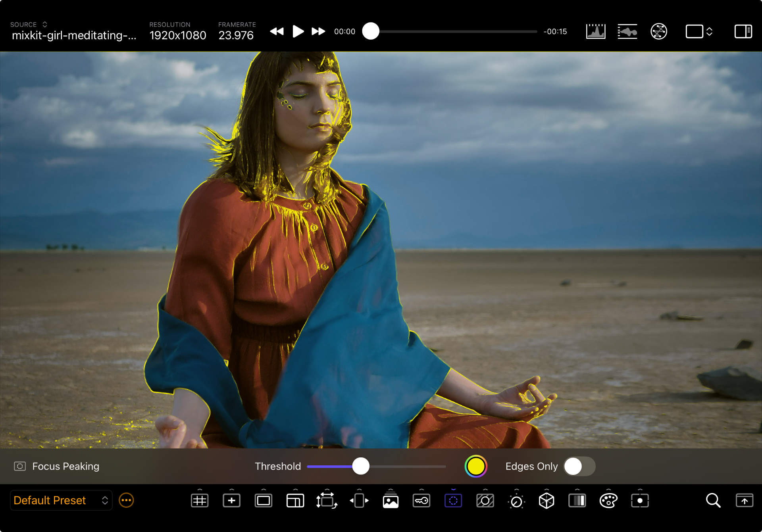Select the 3D LUT cube tool
The width and height of the screenshot is (762, 532).
[x=546, y=501]
